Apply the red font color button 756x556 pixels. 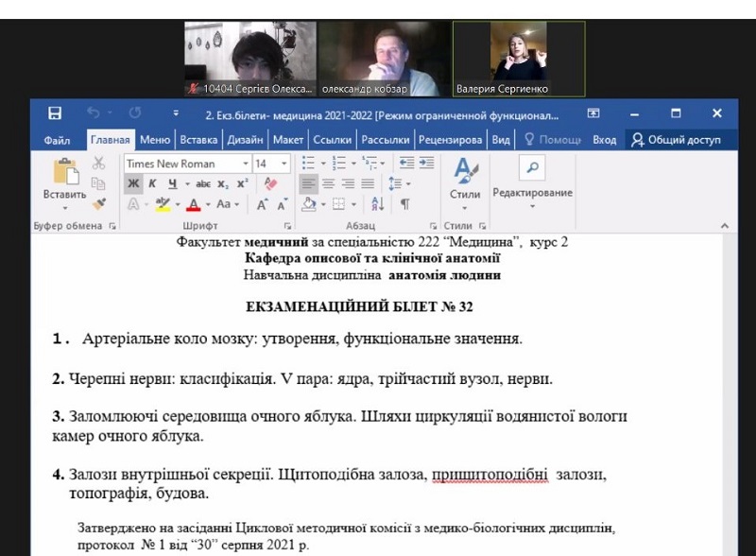click(193, 203)
